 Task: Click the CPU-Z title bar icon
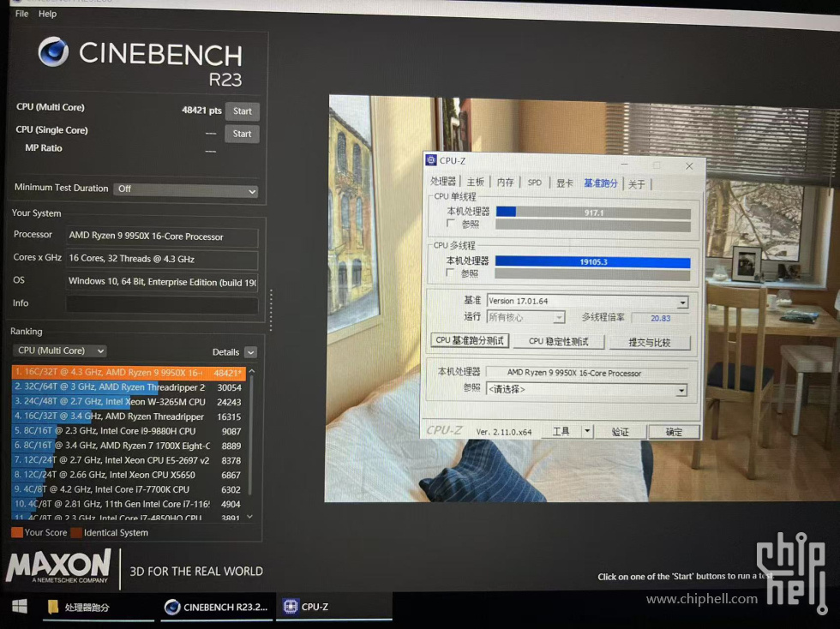[x=431, y=159]
